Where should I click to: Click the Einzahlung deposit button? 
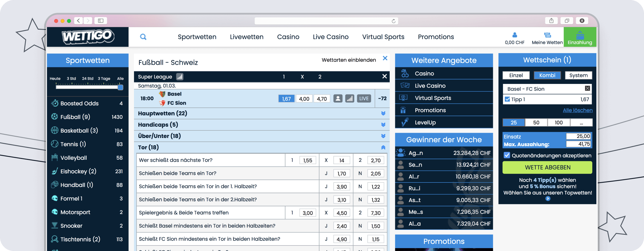[x=580, y=37]
